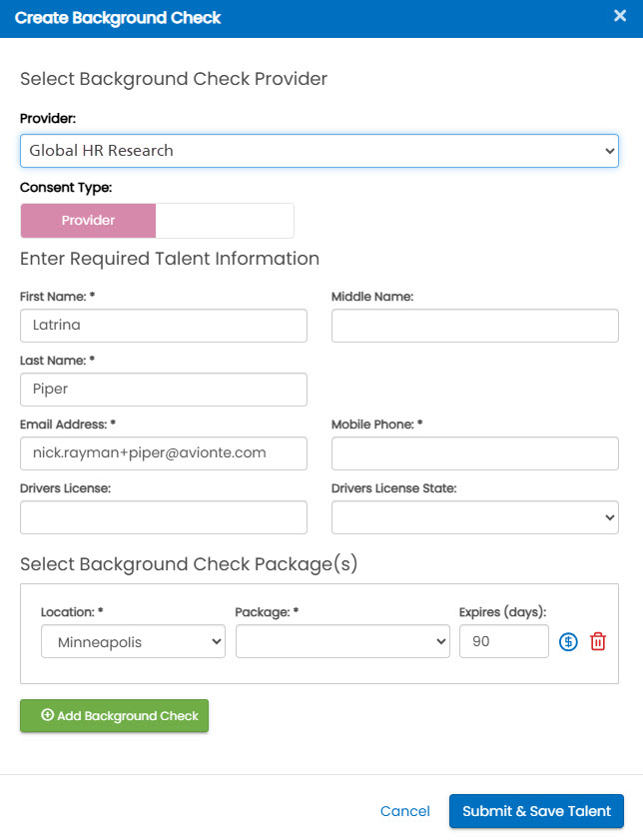This screenshot has width=643, height=840.
Task: Open the Location dropdown showing Minneapolis
Action: [134, 641]
